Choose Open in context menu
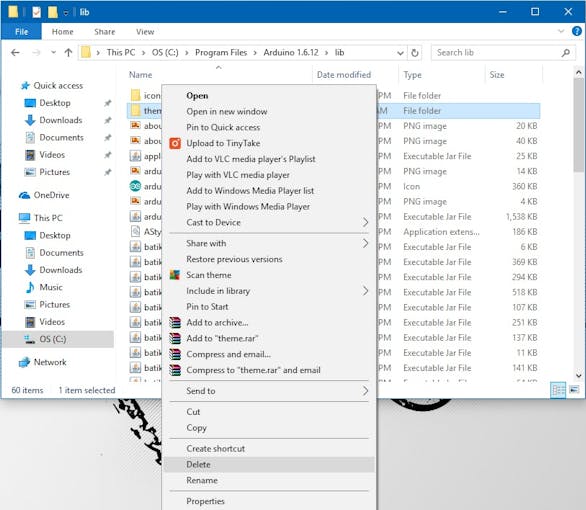This screenshot has width=586, height=510. tap(269, 96)
